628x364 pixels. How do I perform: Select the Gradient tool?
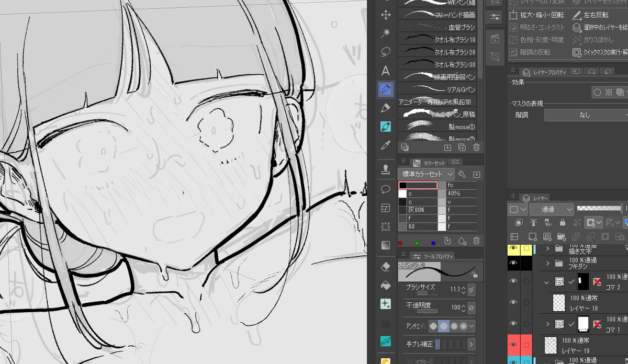[386, 245]
